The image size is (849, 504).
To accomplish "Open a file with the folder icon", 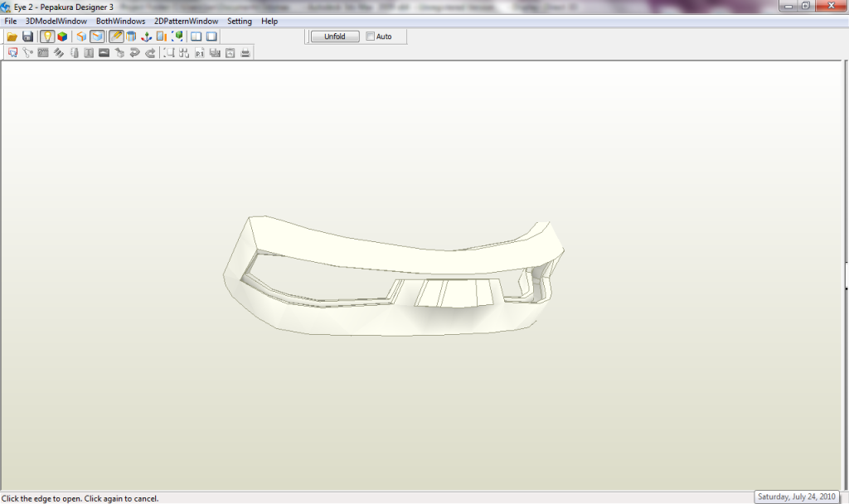I will click(x=12, y=36).
